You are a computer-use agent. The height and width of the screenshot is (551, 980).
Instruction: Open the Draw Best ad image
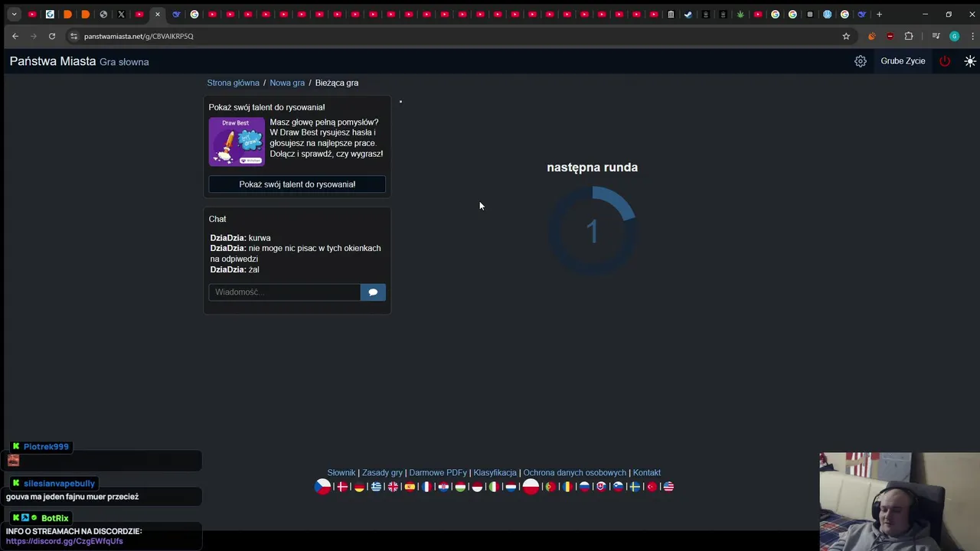[237, 141]
